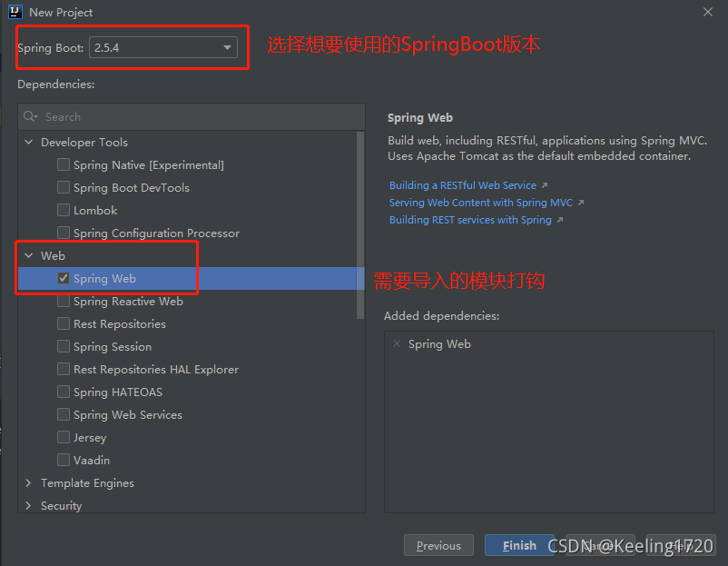Click the dependency list scrollbar
The width and height of the screenshot is (728, 566).
click(360, 225)
